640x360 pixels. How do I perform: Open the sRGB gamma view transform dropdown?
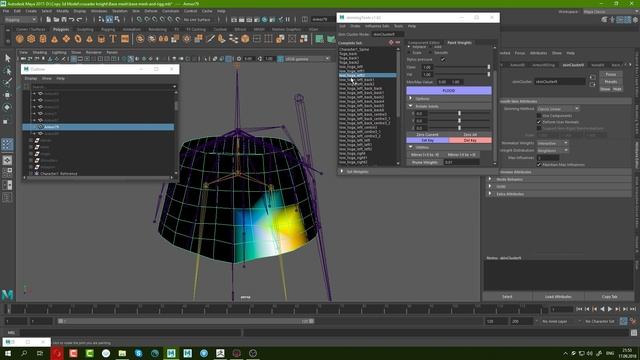pyautogui.click(x=307, y=59)
